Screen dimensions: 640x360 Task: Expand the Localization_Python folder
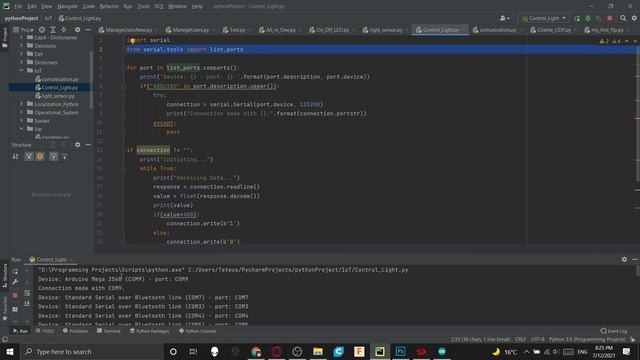click(x=22, y=104)
